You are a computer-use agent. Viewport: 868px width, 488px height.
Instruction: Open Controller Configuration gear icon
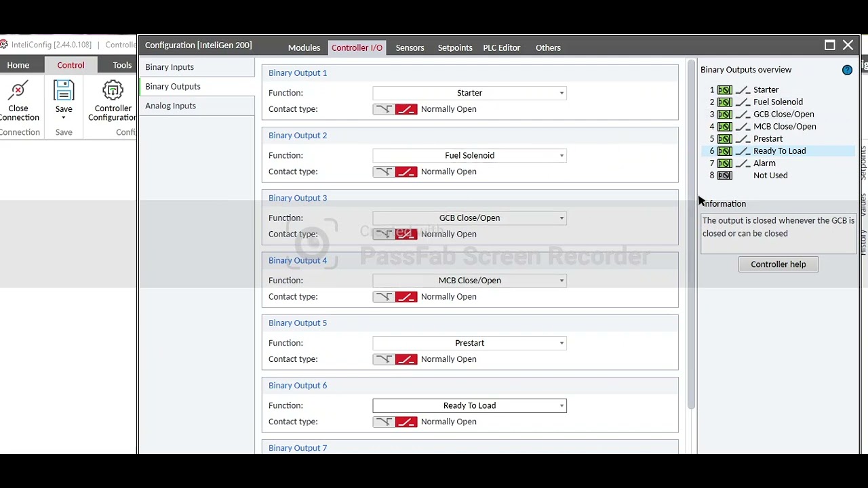coord(113,91)
